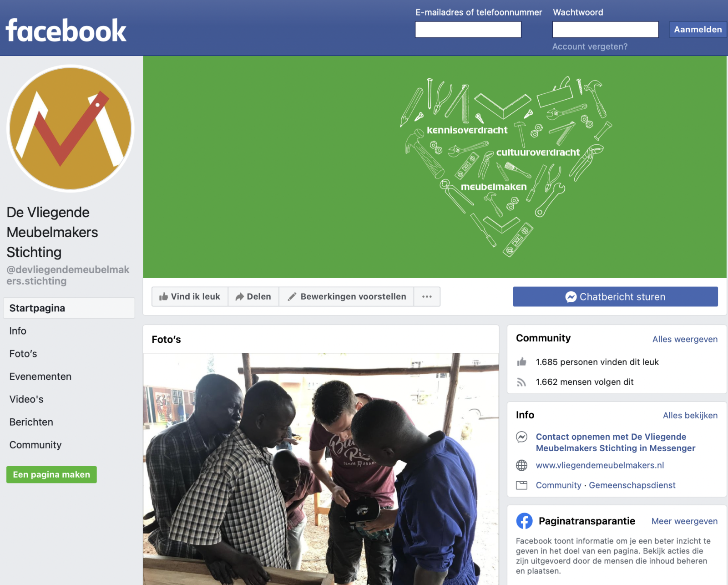
Task: Click Bewerkingen voorstellen pencil button
Action: 347,296
